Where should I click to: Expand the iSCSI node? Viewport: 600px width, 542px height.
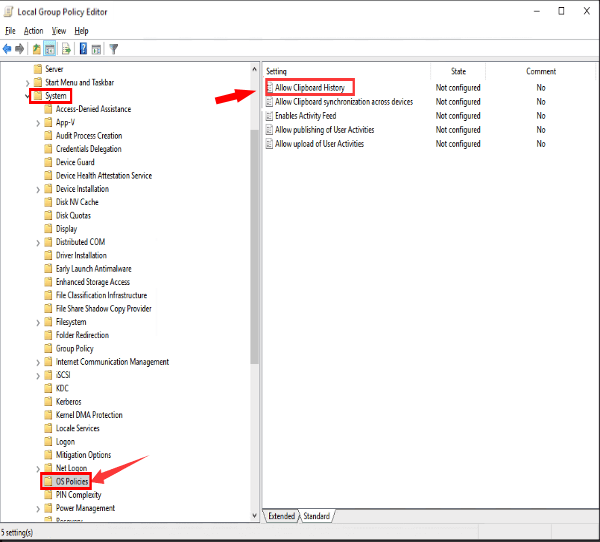click(38, 376)
